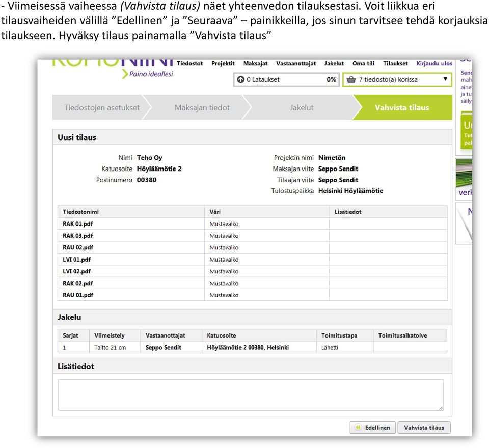Click Helsinki Höyläämötie print location
The image size is (489, 448).
(350, 191)
